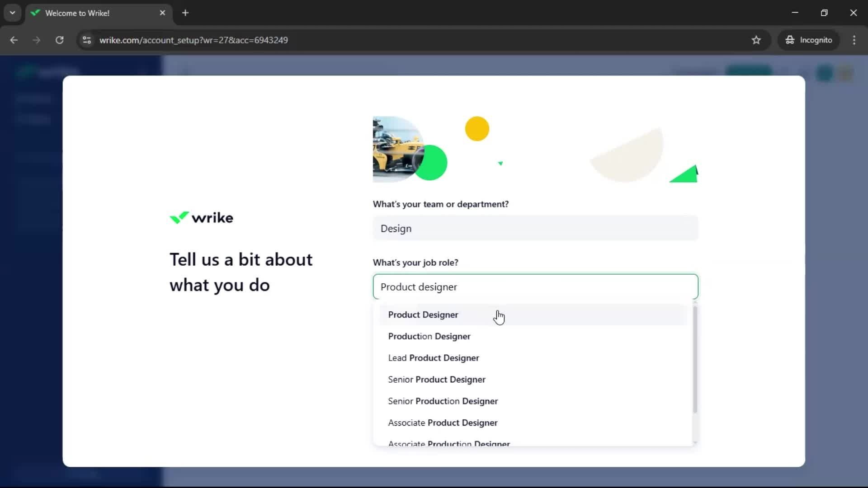Select Associate Product Designer option
The image size is (868, 488).
coord(533,423)
